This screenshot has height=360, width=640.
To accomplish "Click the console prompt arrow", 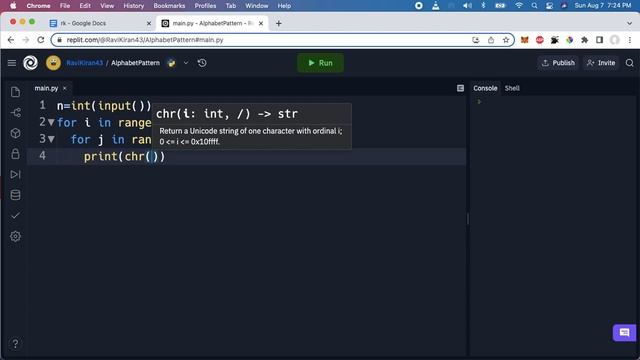I will point(480,102).
